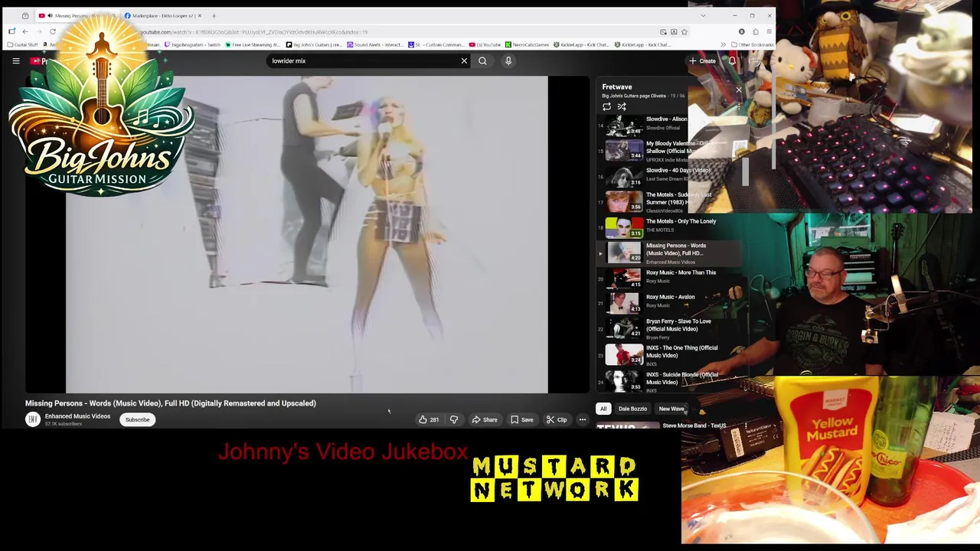Open the browser sidebar toggle icon
This screenshot has width=980, height=551.
click(11, 31)
